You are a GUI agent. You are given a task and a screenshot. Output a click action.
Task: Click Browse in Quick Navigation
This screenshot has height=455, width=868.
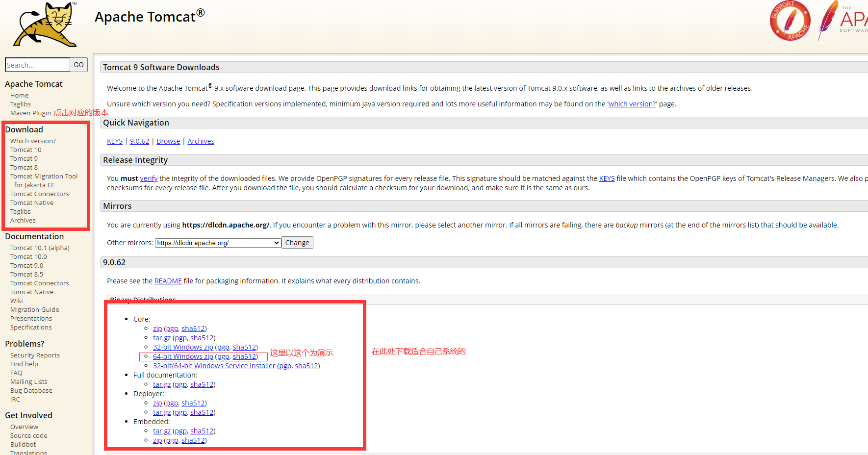pyautogui.click(x=168, y=141)
